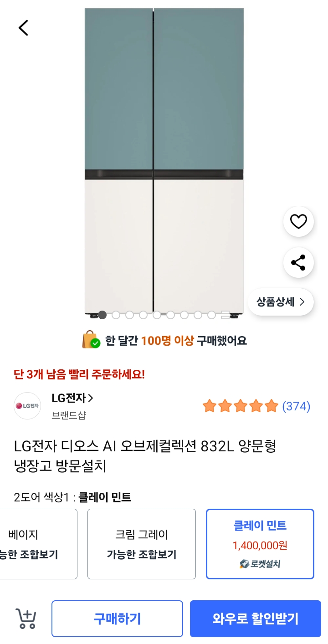Open the LG전자 brand shop link
The height and width of the screenshot is (644, 328).
tap(72, 398)
